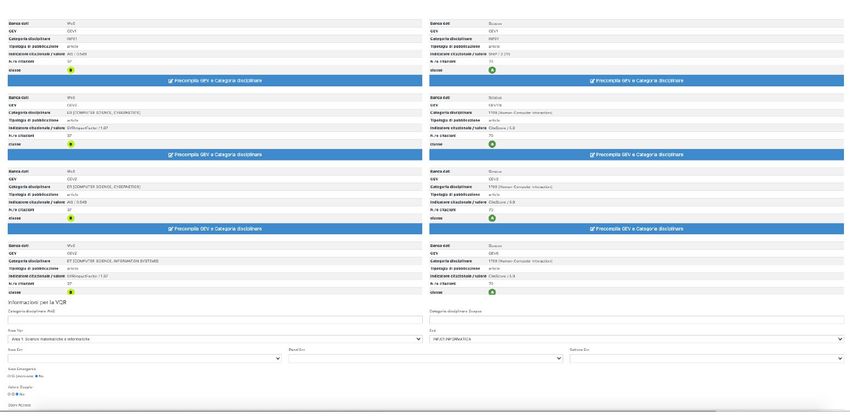Open the Area Erc dropdown
The width and height of the screenshot is (850, 418).
coord(144,358)
